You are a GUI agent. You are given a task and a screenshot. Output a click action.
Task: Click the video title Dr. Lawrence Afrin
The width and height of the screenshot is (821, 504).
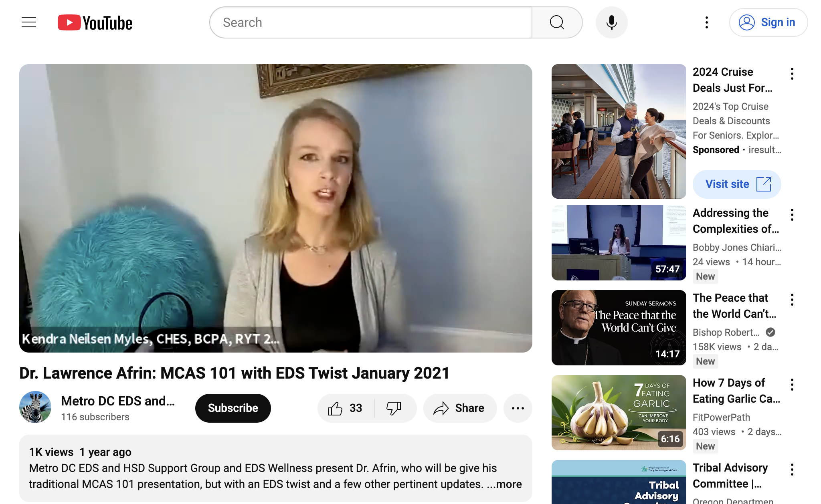pos(235,373)
